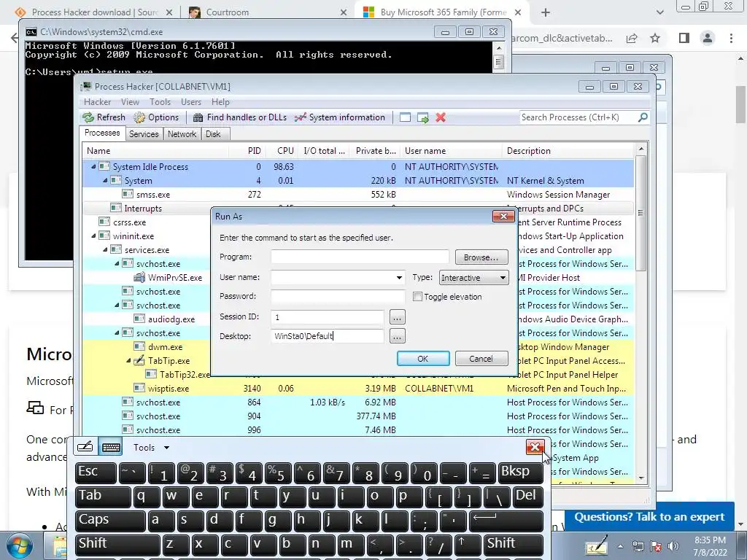Click OK in the Run As dialog
The width and height of the screenshot is (747, 560).
423,359
